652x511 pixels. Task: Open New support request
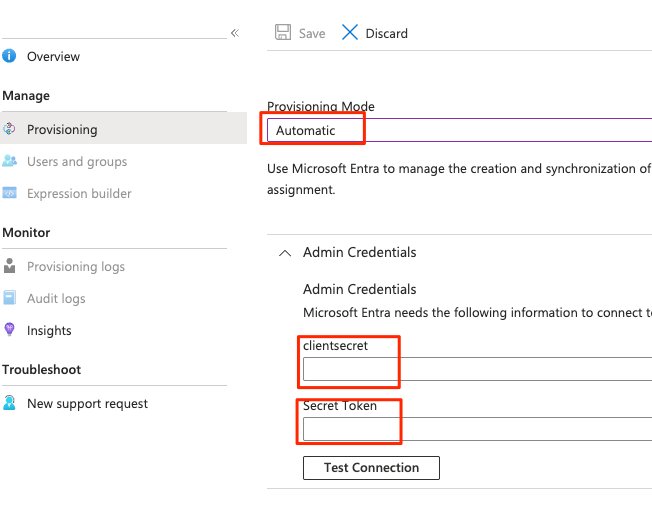click(87, 403)
